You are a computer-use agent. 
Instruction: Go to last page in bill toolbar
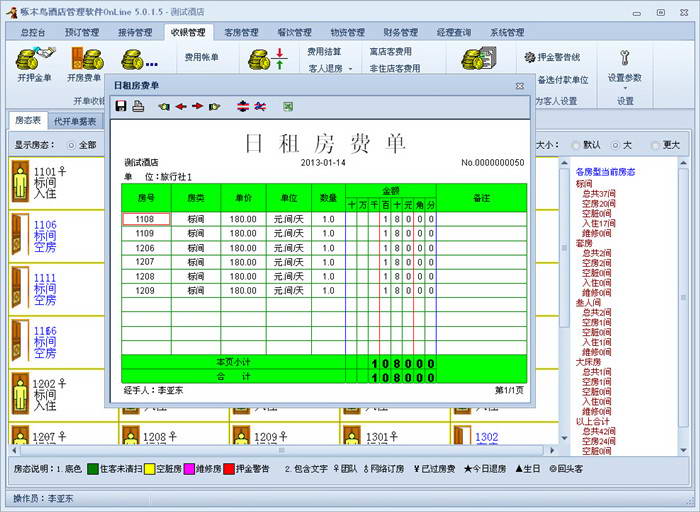215,106
